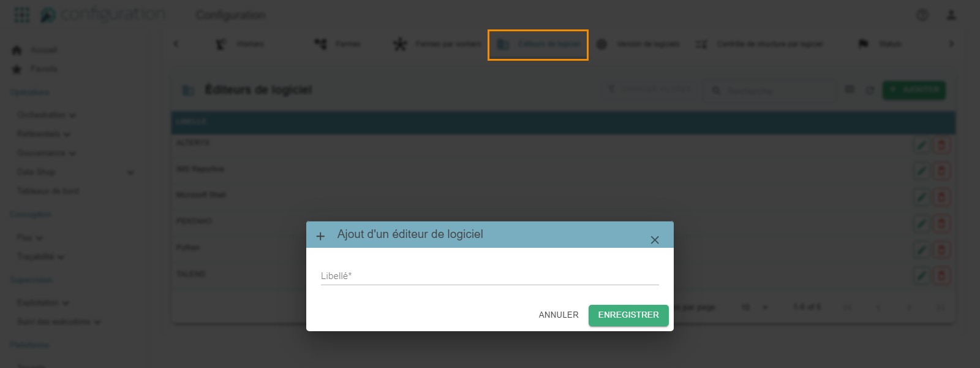Screen dimensions: 980x368
Task: Sort by the LIBELLÉ column header
Action: [192, 121]
